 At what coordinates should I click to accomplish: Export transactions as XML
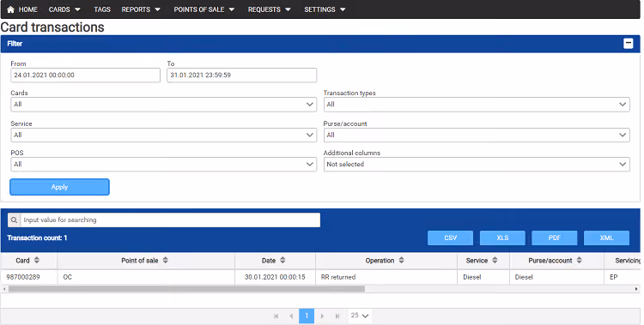[606, 238]
